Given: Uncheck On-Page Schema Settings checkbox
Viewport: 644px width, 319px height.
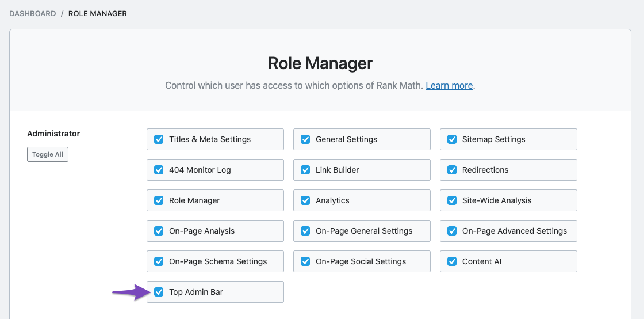Looking at the screenshot, I should click(x=159, y=261).
